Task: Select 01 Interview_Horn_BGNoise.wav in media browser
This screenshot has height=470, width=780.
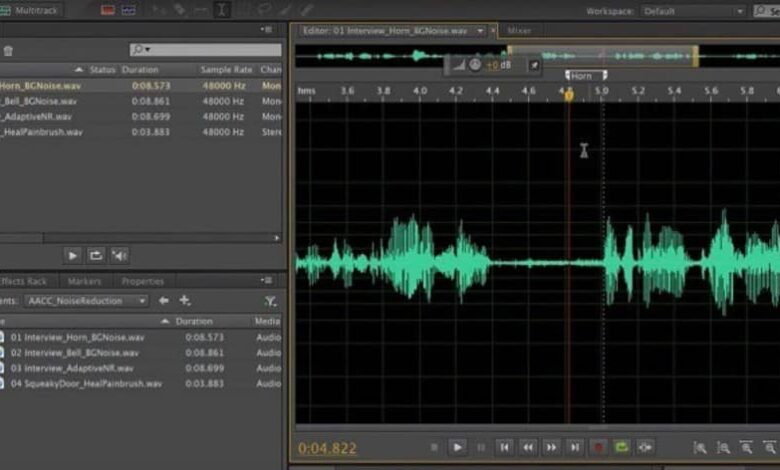Action: 141,337
